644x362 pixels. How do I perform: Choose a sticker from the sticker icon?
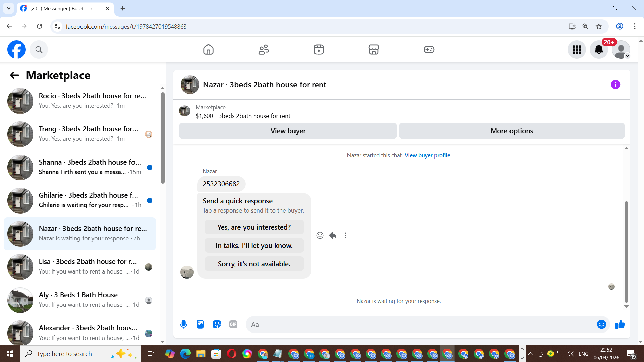coord(217,324)
